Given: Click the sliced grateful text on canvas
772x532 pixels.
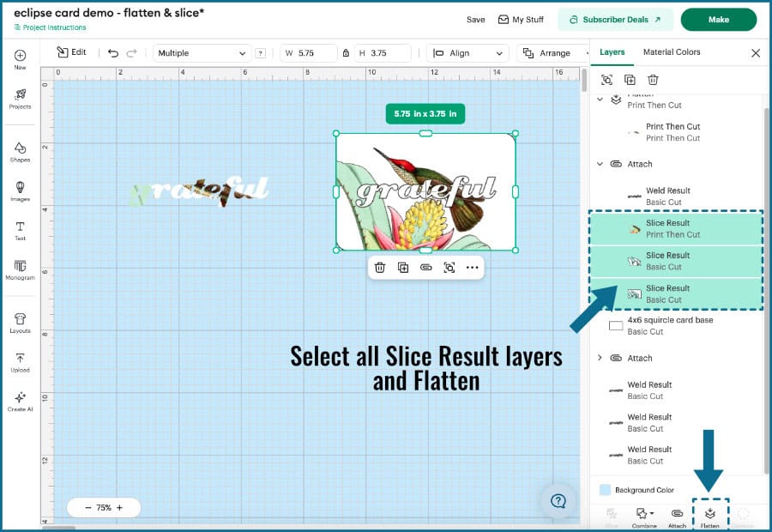Looking at the screenshot, I should click(199, 190).
